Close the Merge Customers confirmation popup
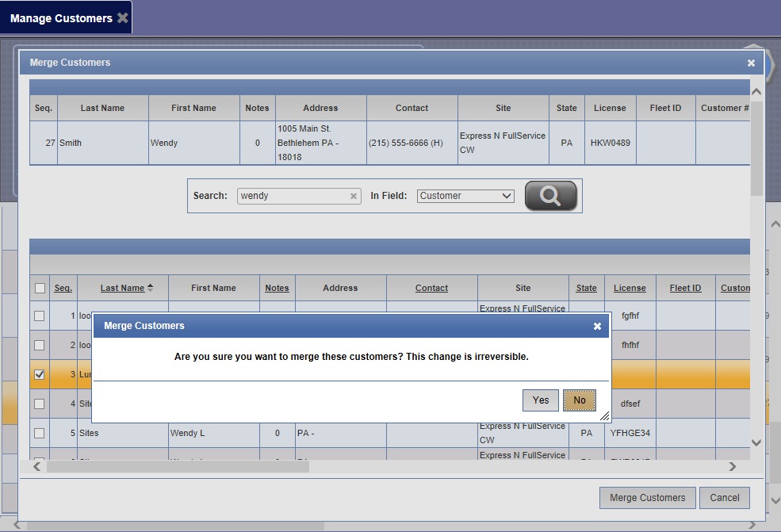Screen dimensions: 781x532 (597, 326)
